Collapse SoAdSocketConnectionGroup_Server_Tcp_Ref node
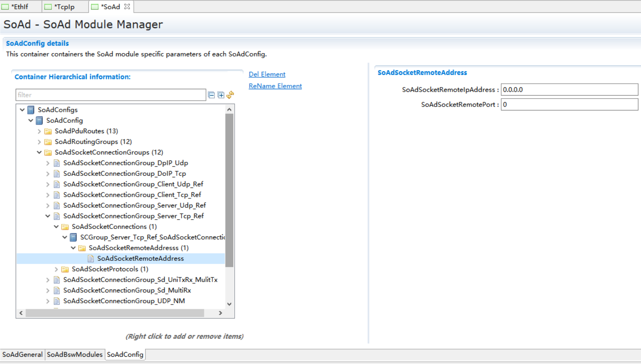This screenshot has width=641, height=364. [48, 216]
